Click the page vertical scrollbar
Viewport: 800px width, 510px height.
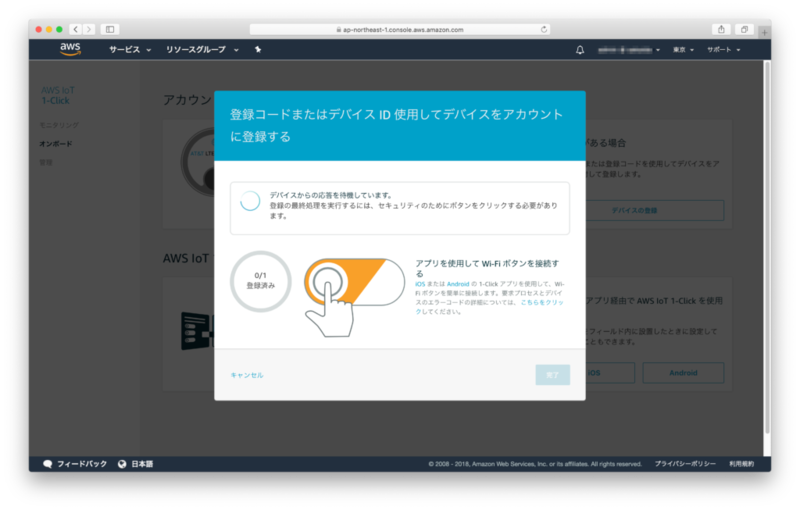click(x=767, y=247)
